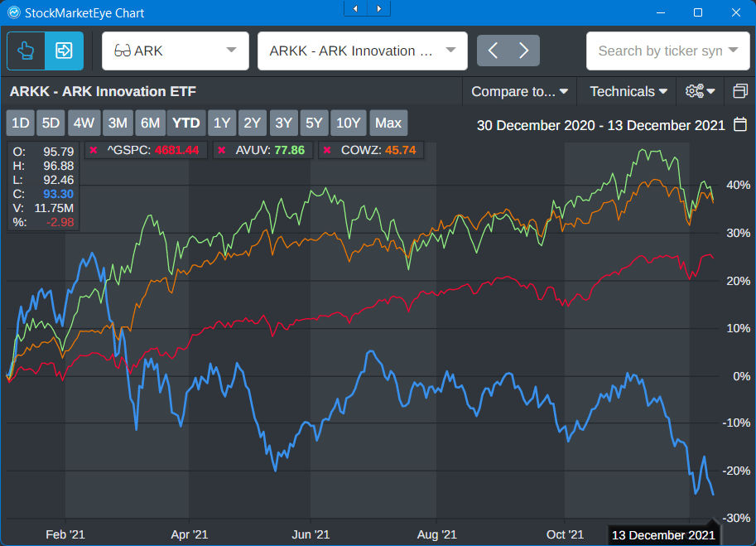The height and width of the screenshot is (546, 756).
Task: Select the 6M time range button
Action: [x=150, y=123]
